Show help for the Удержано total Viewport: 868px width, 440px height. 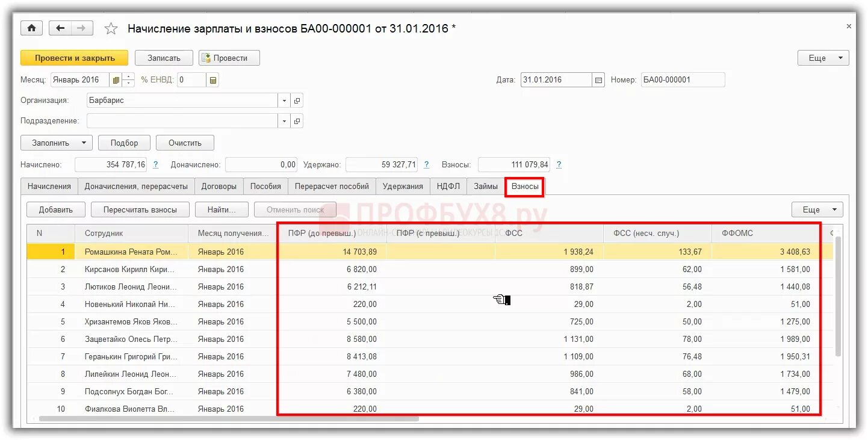[x=426, y=165]
